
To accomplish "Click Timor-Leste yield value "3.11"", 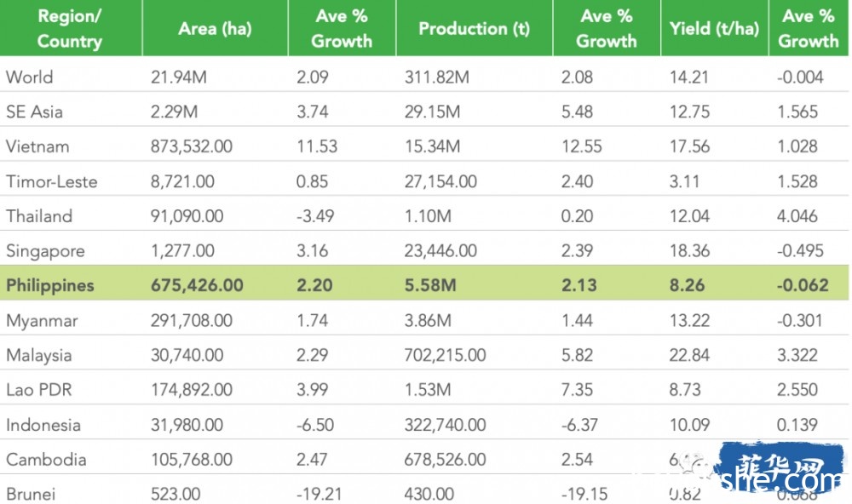I will pos(684,181).
